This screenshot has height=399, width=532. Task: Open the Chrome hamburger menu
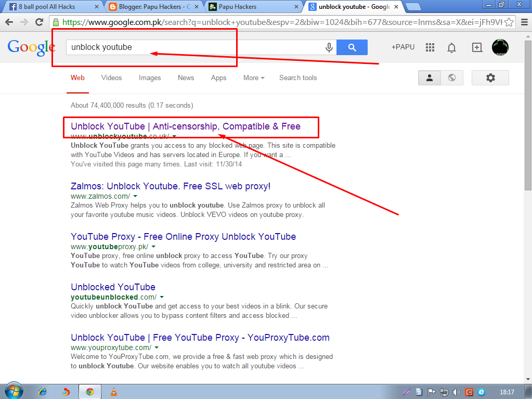click(x=524, y=22)
